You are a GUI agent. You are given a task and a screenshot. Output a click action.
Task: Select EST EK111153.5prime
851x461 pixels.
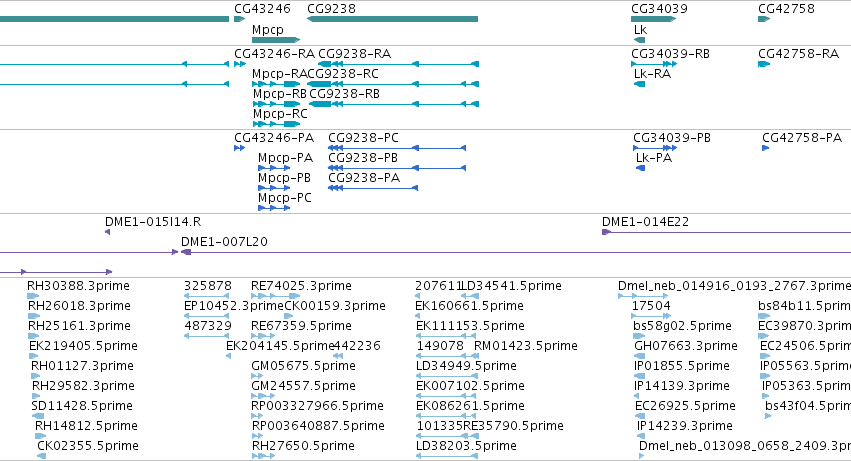point(470,326)
